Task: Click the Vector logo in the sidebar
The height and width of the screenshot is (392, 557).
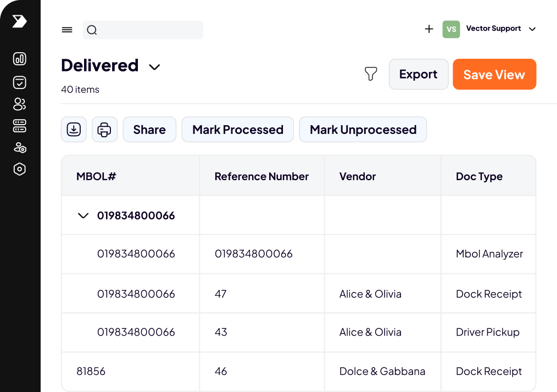Action: [19, 21]
